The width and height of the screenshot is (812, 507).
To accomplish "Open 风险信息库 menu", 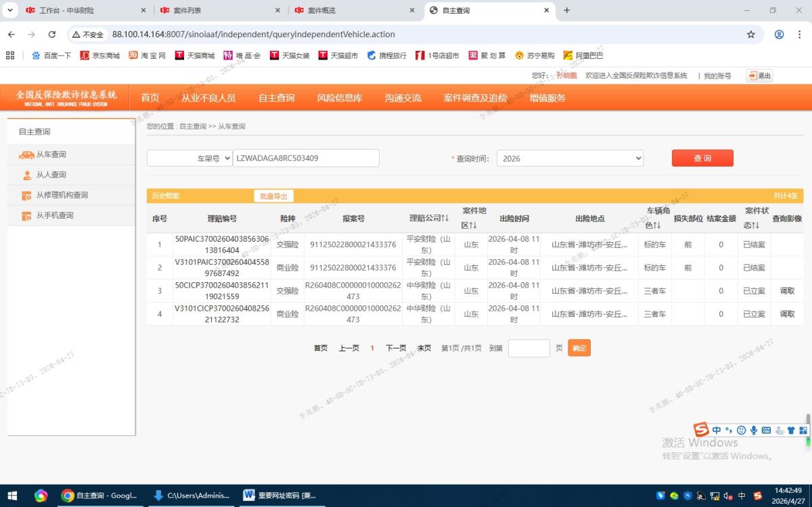I will [x=340, y=97].
